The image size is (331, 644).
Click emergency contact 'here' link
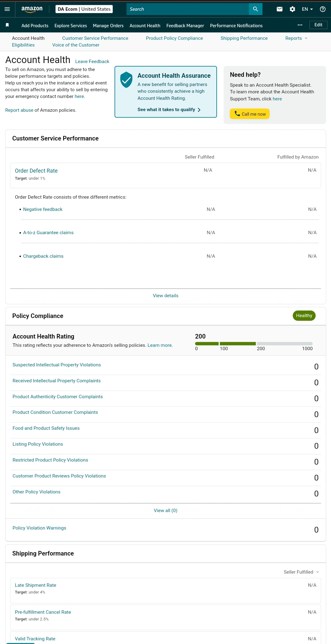click(x=79, y=96)
